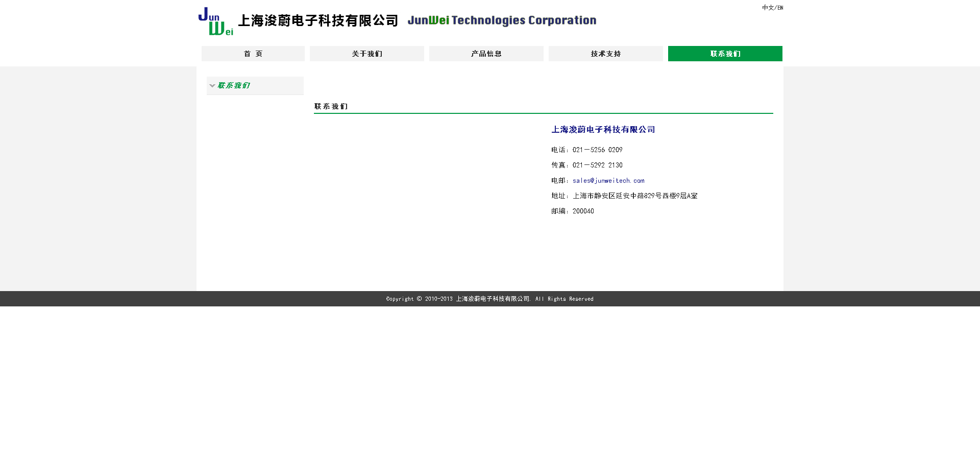980x455 pixels.
Task: Open the 首页 home navigation tab
Action: [253, 54]
